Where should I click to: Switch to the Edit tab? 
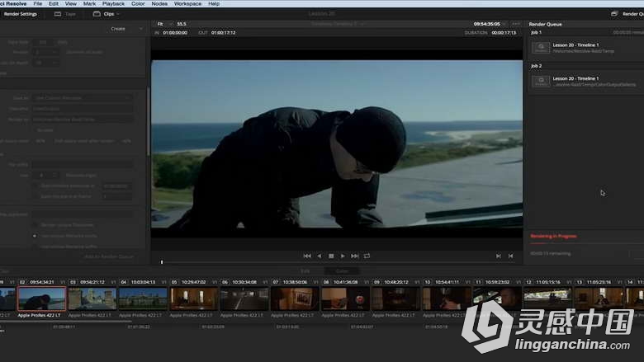pos(305,271)
